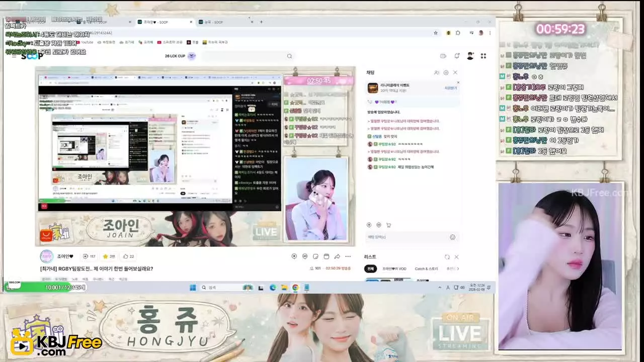This screenshot has width=644, height=362.
Task: Toggle the favorite star button under the stream
Action: click(109, 256)
